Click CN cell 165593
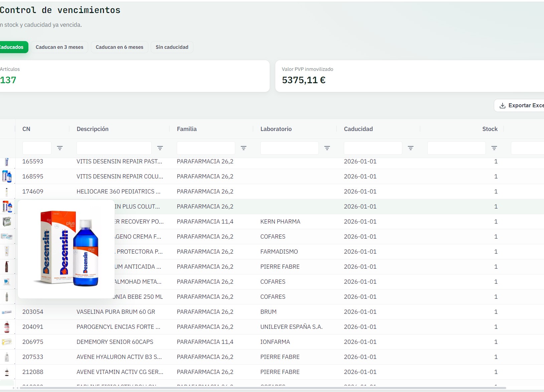 33,161
